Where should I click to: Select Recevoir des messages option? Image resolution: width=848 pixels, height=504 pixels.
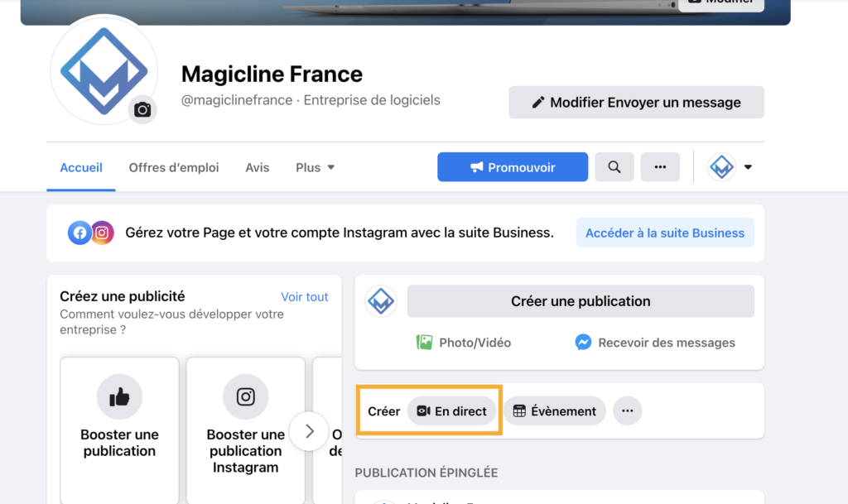pos(654,343)
